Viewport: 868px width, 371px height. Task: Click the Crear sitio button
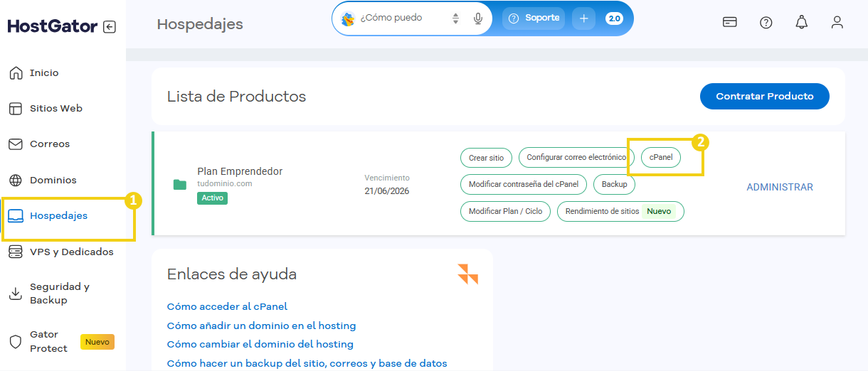[x=486, y=158]
